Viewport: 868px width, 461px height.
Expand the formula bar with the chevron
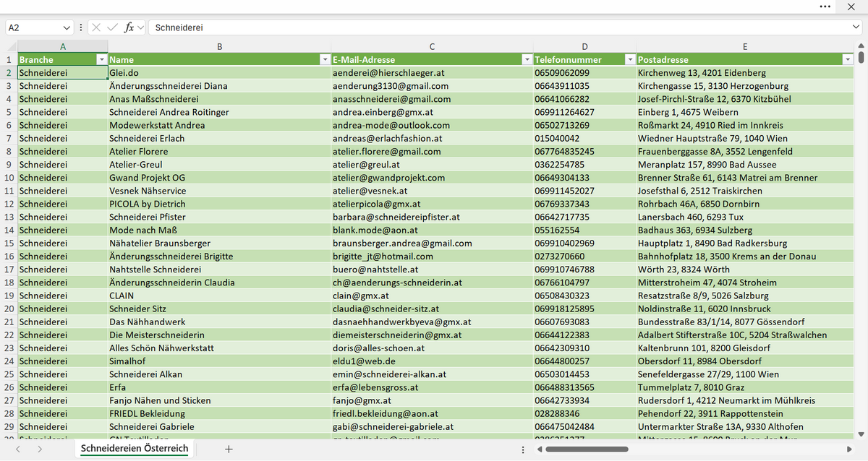click(856, 27)
